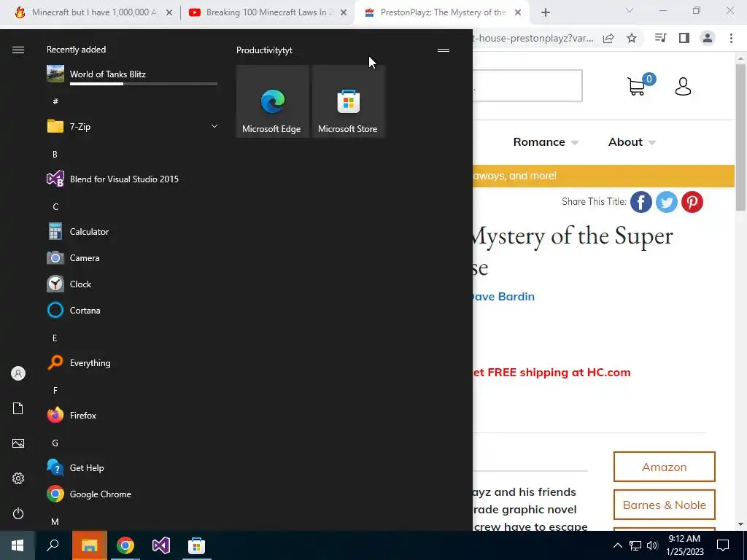Open Chrome media controls icon
Viewport: 747px width, 560px height.
click(x=661, y=38)
